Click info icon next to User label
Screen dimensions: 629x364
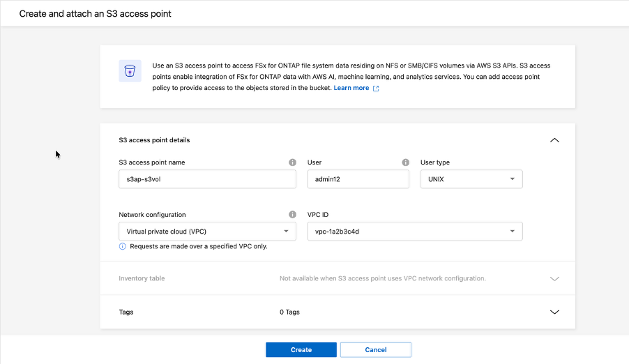click(x=406, y=162)
